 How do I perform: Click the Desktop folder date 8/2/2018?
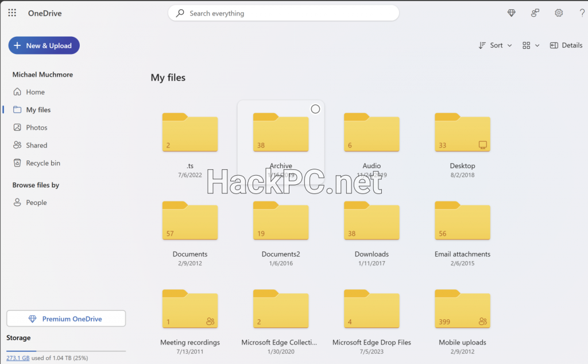(462, 175)
